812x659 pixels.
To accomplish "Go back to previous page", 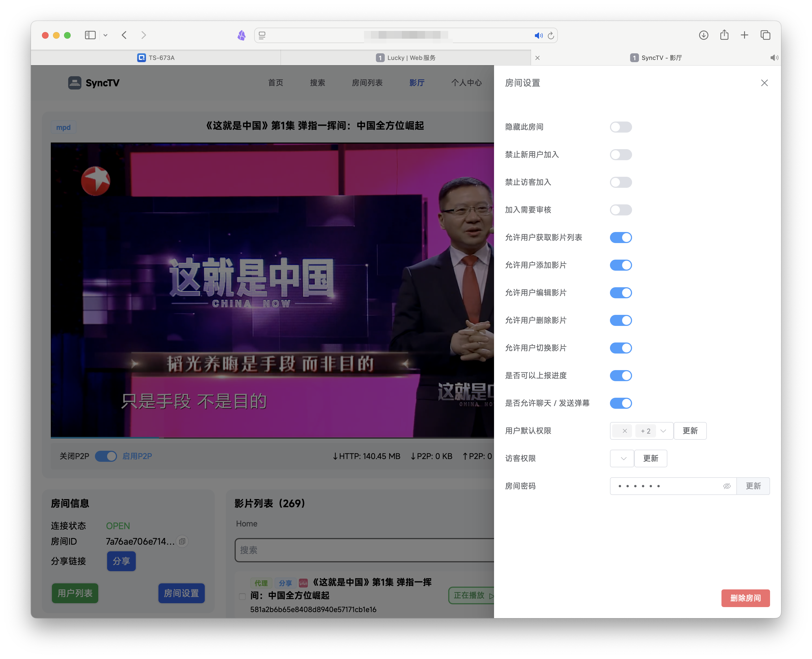I will pos(124,35).
